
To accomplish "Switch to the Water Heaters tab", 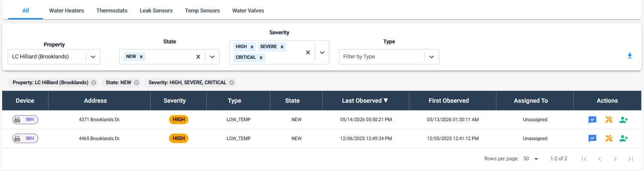I will pyautogui.click(x=67, y=10).
